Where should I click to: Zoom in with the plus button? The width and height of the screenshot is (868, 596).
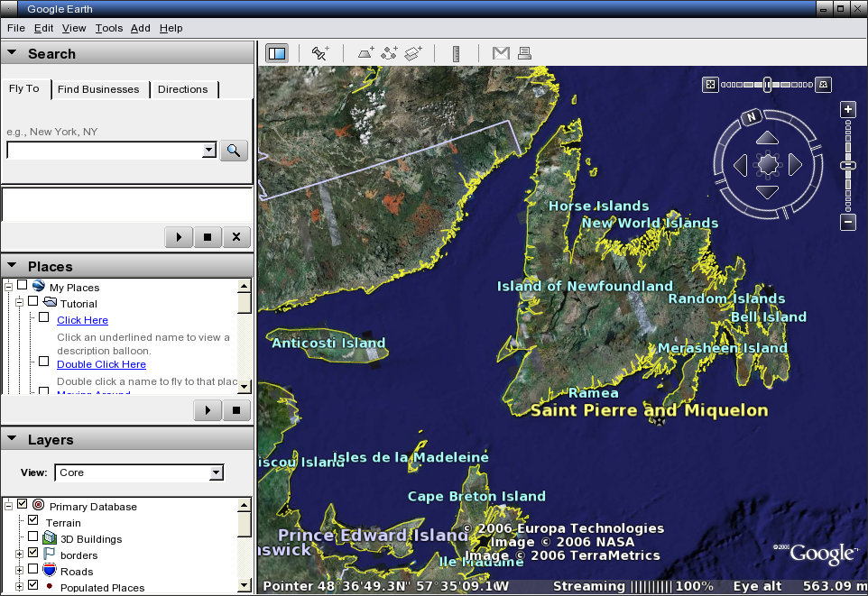pos(848,110)
